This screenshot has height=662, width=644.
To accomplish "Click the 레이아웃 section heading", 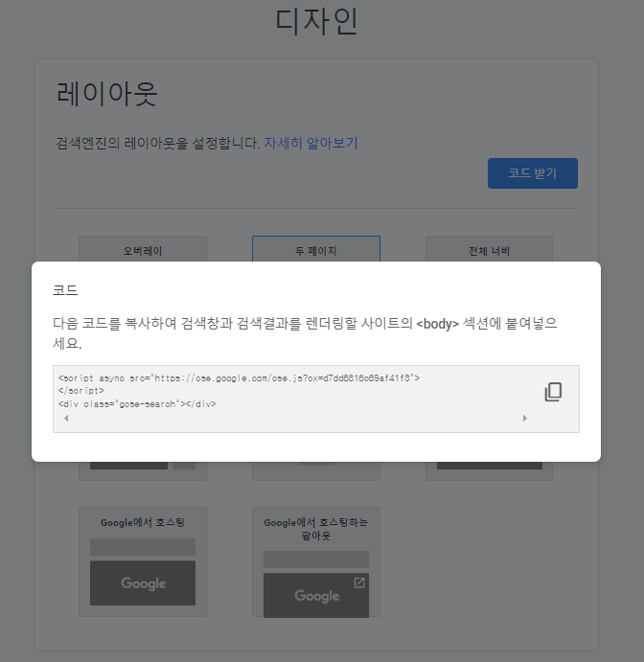I will point(106,94).
